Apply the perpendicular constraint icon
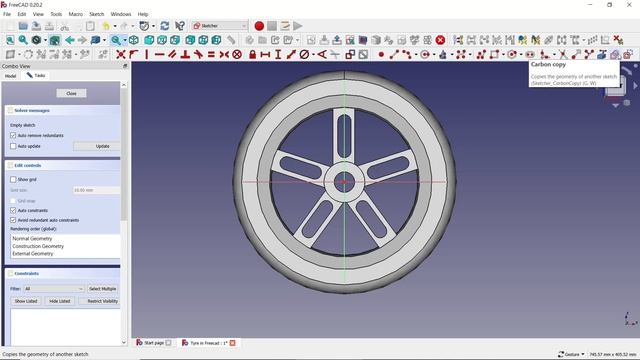This screenshot has height=360, width=640. point(185,54)
